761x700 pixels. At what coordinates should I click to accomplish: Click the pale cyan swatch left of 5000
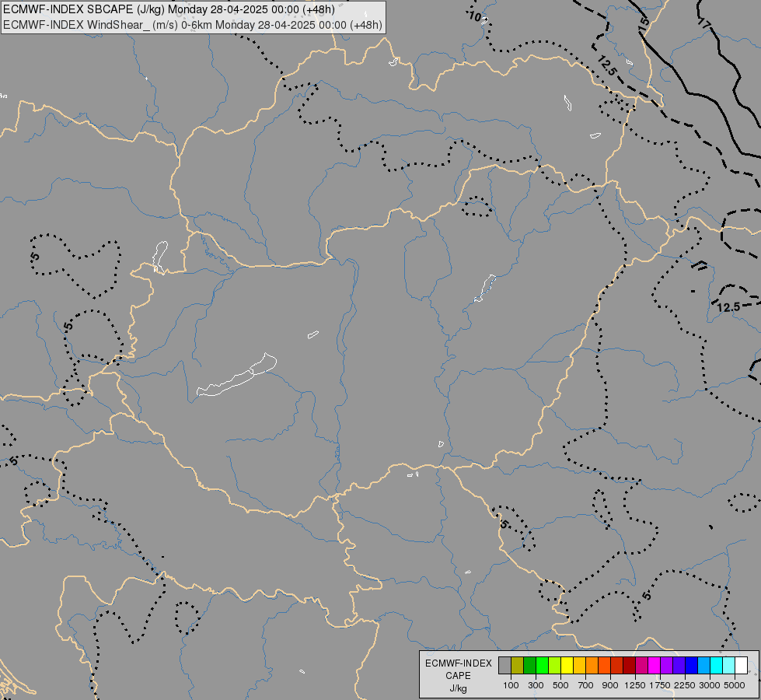click(x=728, y=665)
